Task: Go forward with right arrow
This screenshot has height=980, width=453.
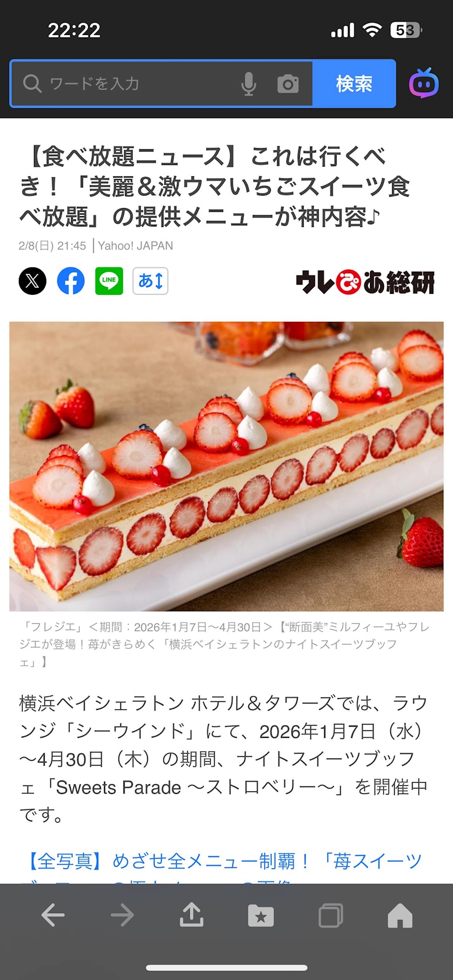Action: click(122, 915)
